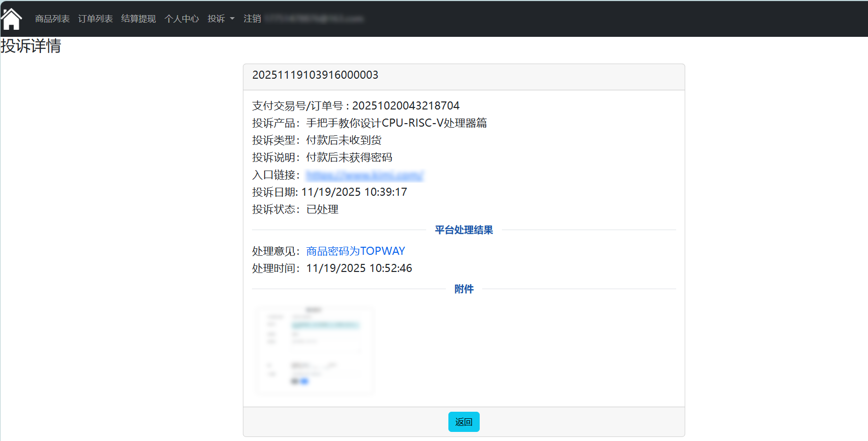Click the blurred account email in navbar

(314, 19)
